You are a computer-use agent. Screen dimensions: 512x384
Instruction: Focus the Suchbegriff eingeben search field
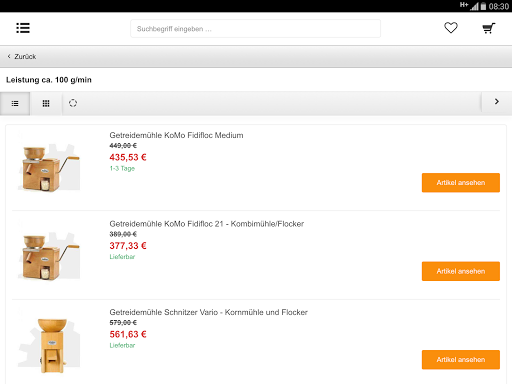255,29
